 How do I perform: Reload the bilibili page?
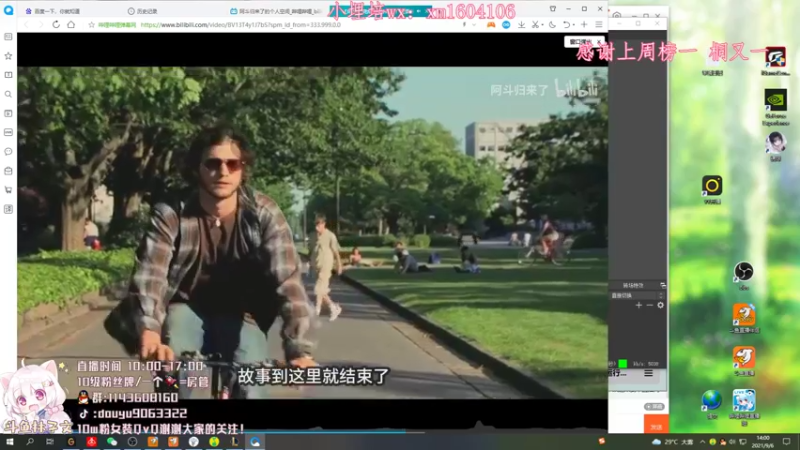56,24
